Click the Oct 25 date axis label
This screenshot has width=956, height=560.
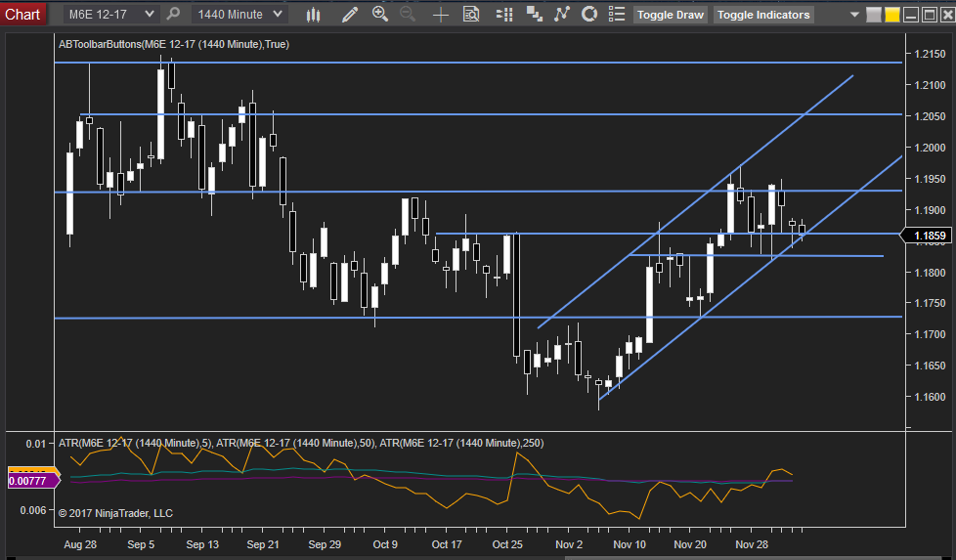507,544
